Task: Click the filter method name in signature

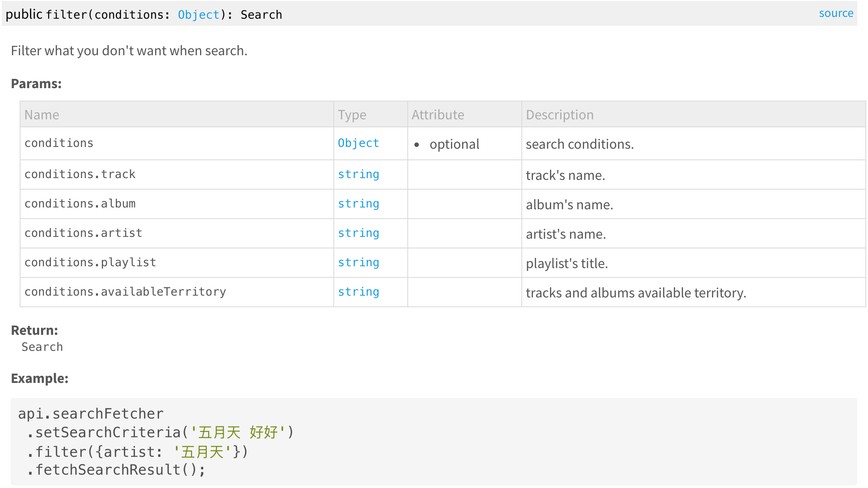Action: [x=66, y=15]
